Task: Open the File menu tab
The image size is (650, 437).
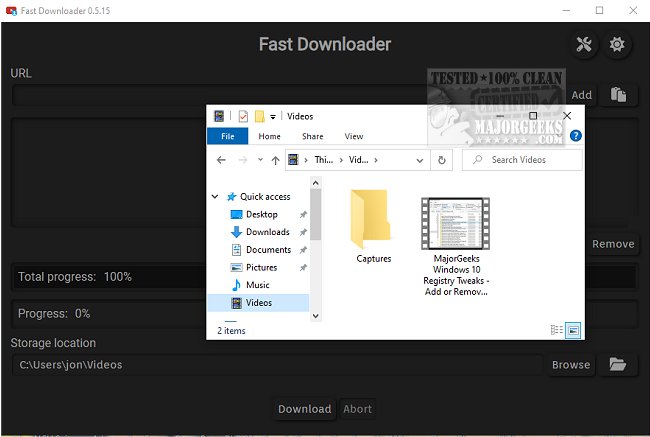Action: (x=227, y=136)
